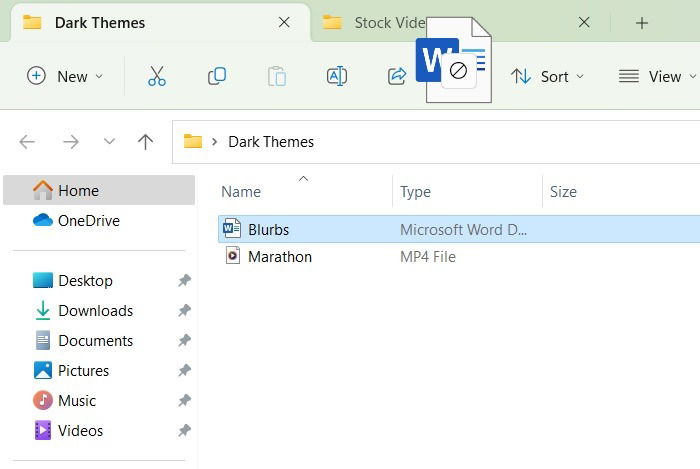Show recent locations chevron dropdown

tap(109, 142)
